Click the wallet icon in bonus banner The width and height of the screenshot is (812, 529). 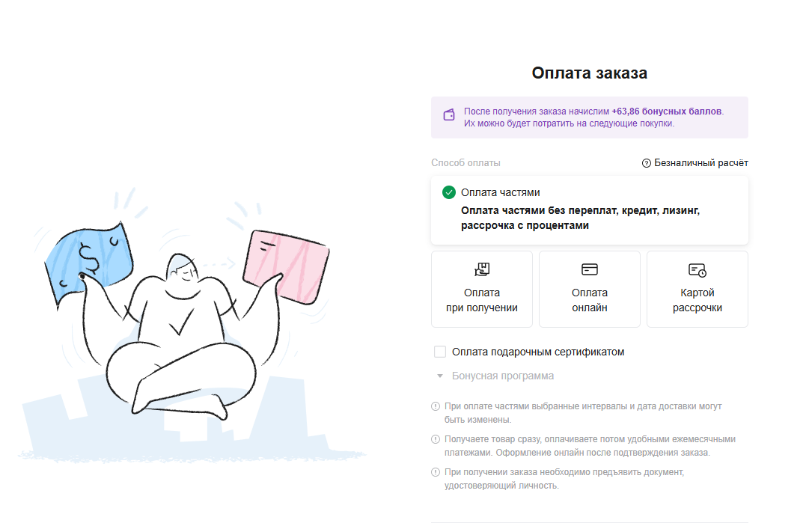[x=449, y=114]
